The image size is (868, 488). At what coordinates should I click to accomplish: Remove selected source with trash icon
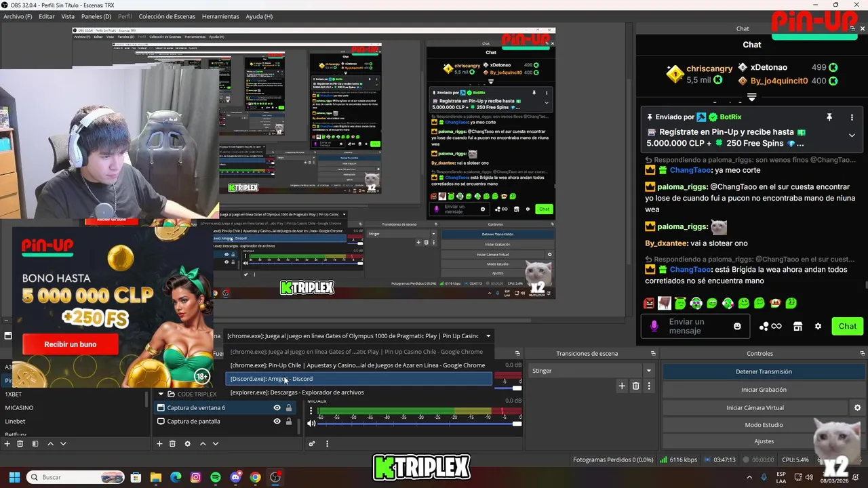click(173, 443)
